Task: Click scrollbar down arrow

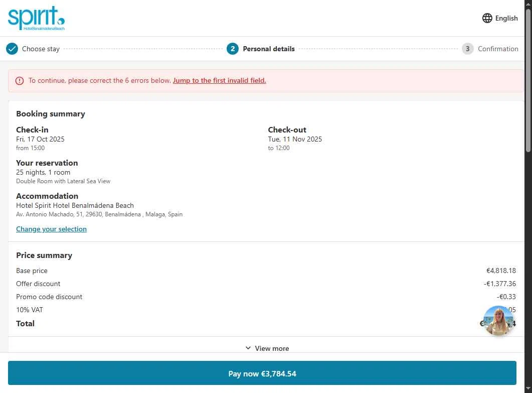Action: click(x=528, y=388)
